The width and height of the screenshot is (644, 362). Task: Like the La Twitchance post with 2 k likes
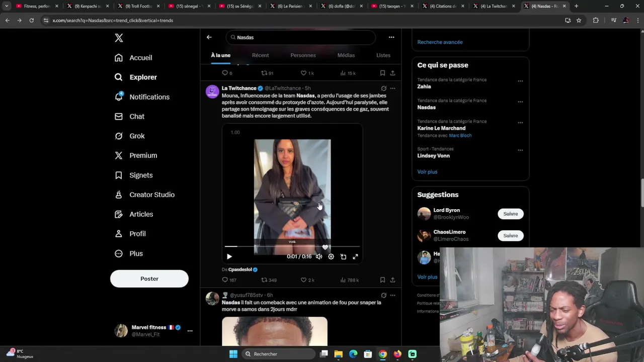click(x=307, y=280)
